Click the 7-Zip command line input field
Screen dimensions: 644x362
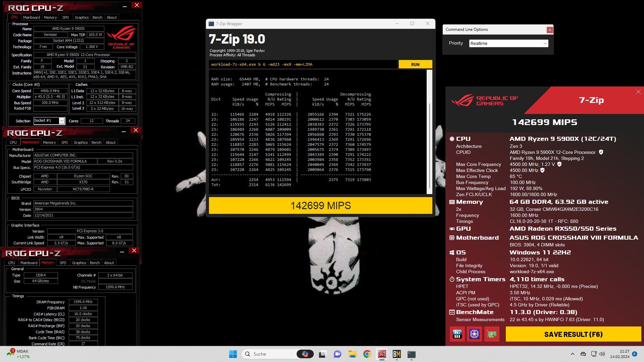click(x=303, y=64)
